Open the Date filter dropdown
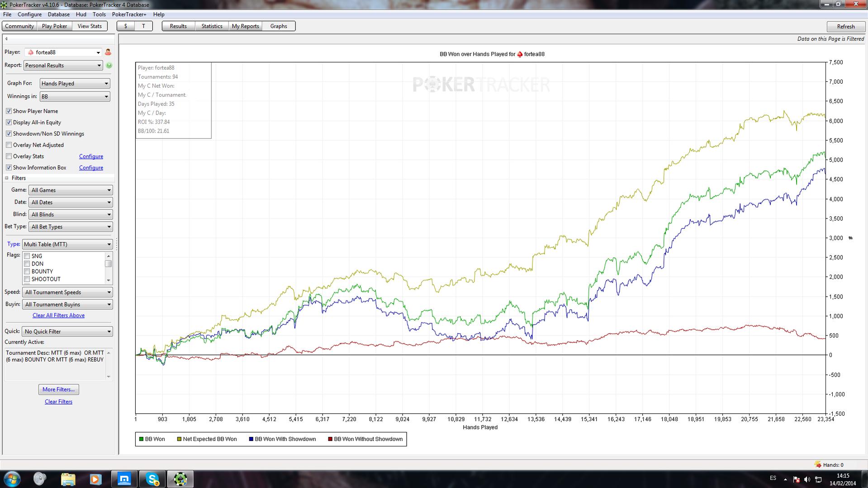Image resolution: width=868 pixels, height=488 pixels. click(71, 202)
